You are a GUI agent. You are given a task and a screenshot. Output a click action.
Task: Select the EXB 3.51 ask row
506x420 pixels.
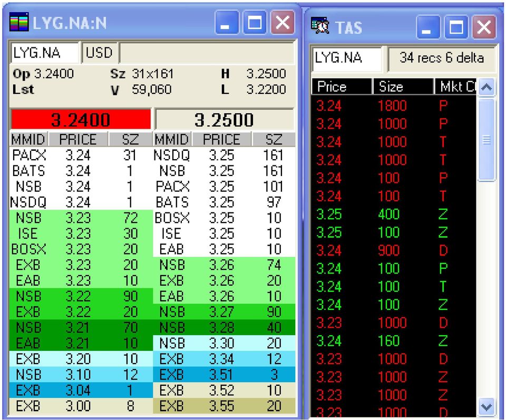tap(225, 375)
